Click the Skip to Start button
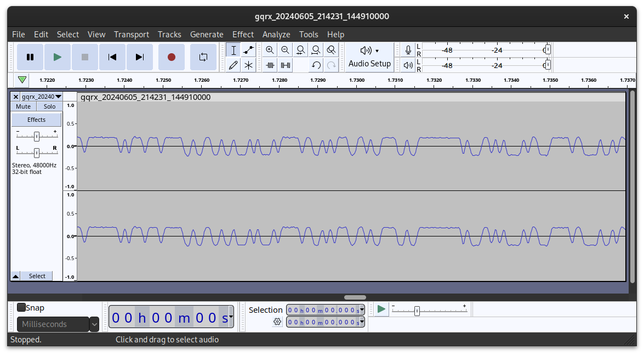The width and height of the screenshot is (644, 355). [112, 57]
